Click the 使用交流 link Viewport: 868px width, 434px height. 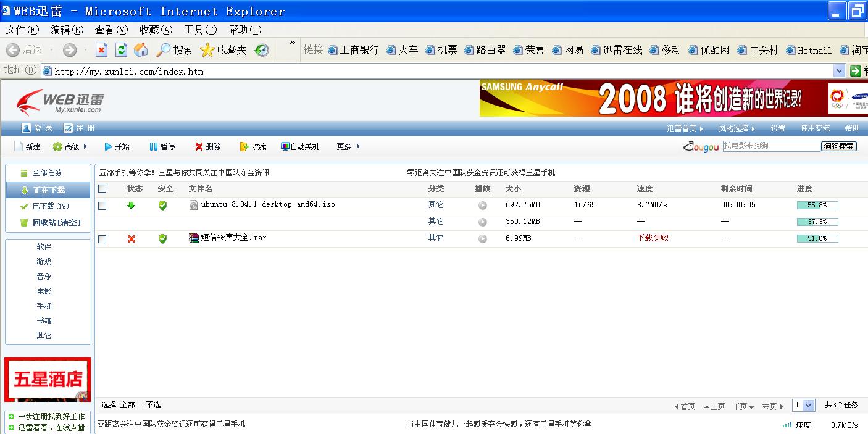pos(816,128)
